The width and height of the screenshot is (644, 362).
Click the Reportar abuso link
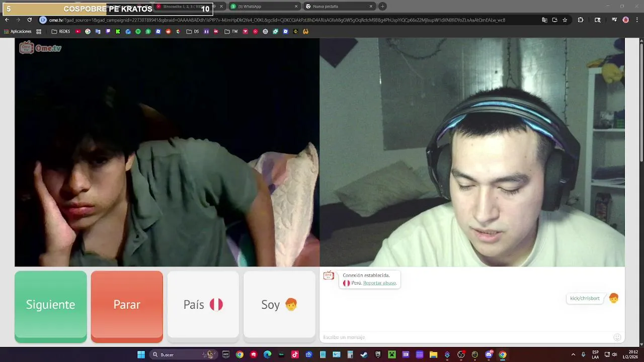380,283
